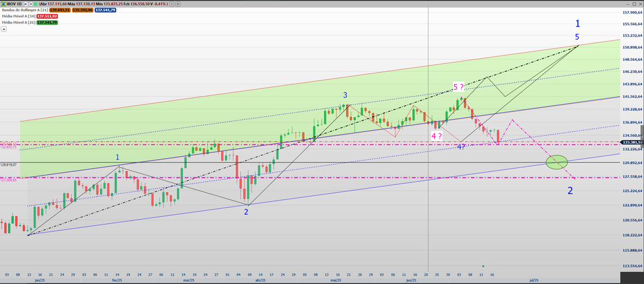Select Média Móvel A [34] indicator label
Screen dimensions: 644x284
[x=19, y=16]
